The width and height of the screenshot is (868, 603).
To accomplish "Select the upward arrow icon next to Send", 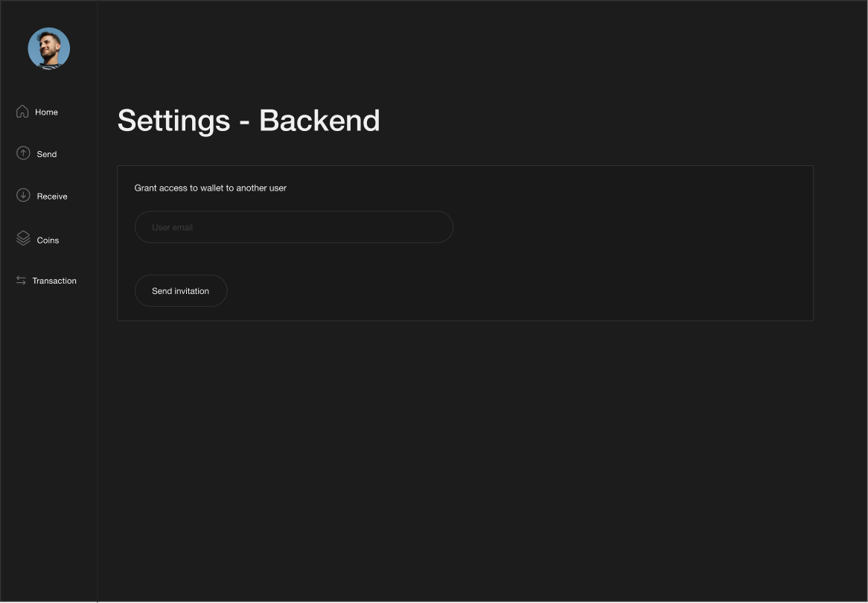I will (x=22, y=153).
